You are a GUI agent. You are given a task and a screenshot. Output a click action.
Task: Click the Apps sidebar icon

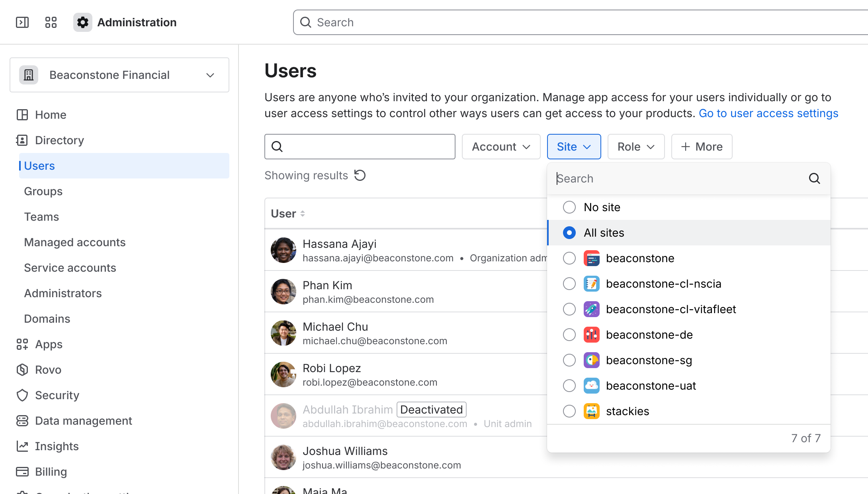[22, 344]
